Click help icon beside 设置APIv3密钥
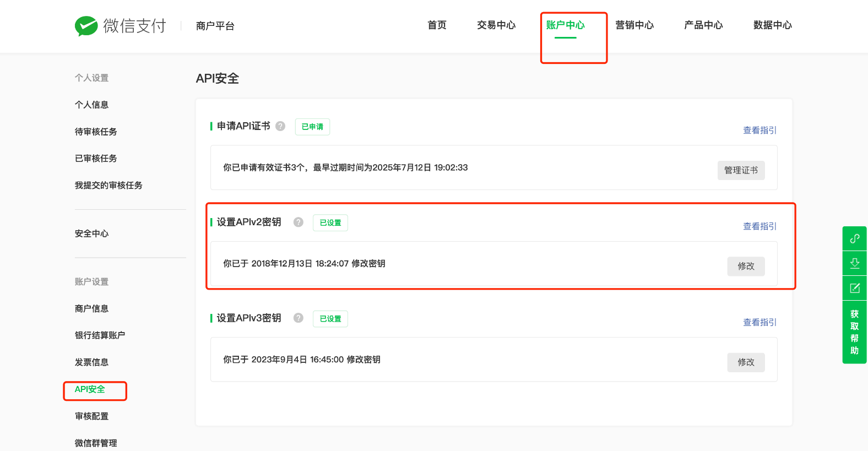The width and height of the screenshot is (868, 451). pos(299,318)
